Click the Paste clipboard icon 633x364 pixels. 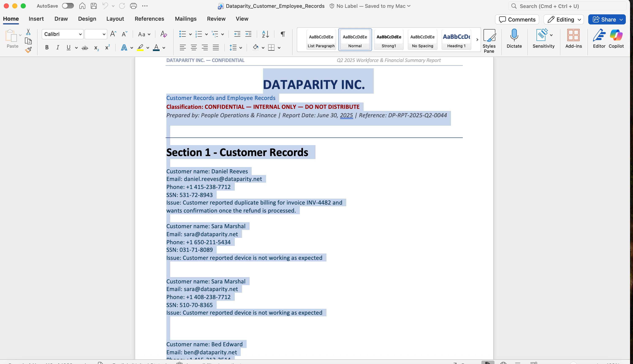pyautogui.click(x=11, y=36)
